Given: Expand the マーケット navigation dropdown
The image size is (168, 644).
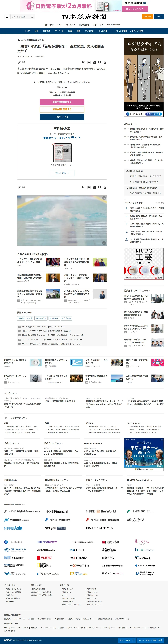Looking at the screenshot, I should [x=60, y=31].
